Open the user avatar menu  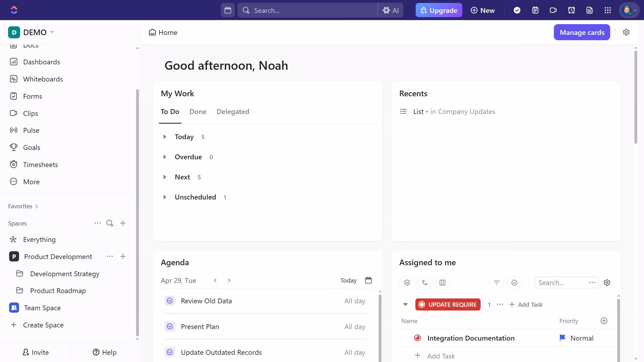click(x=629, y=10)
